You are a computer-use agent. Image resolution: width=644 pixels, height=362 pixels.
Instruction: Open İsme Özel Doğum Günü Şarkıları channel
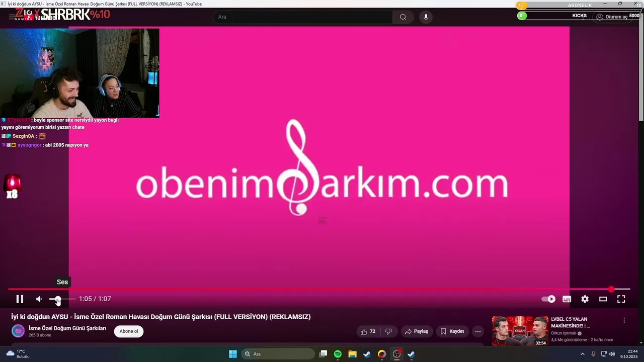click(67, 328)
